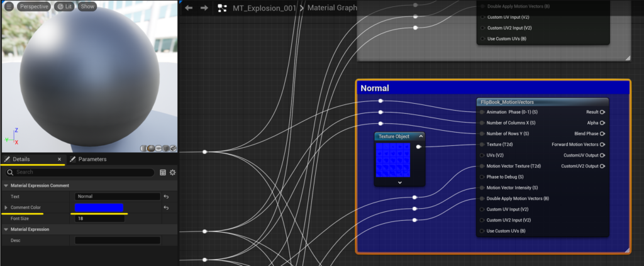The image size is (644, 266).
Task: Click the Font Size field showing 18
Action: tap(100, 219)
